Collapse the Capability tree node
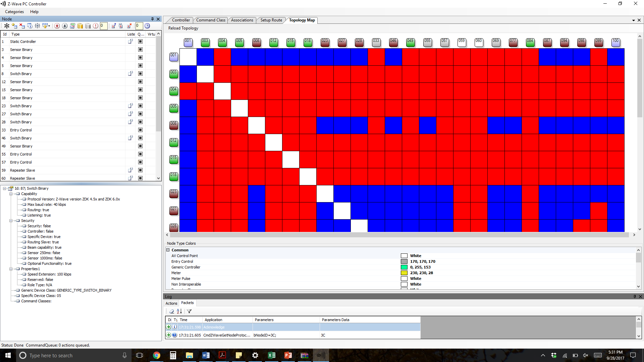The width and height of the screenshot is (644, 362). tap(11, 194)
